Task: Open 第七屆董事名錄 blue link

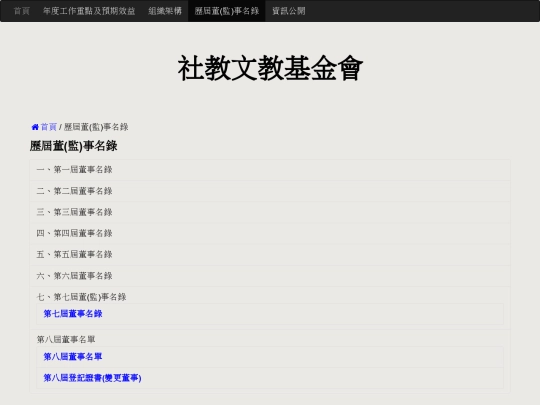Action: tap(73, 314)
